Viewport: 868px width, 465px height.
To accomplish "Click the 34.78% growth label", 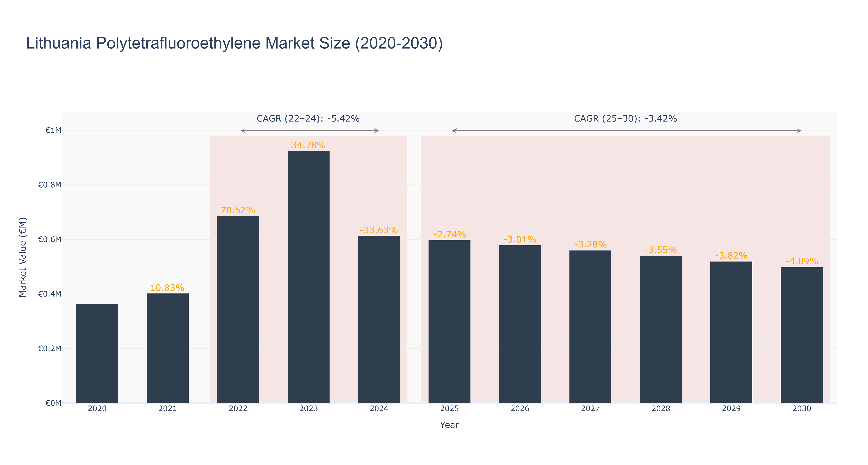I will 308,145.
